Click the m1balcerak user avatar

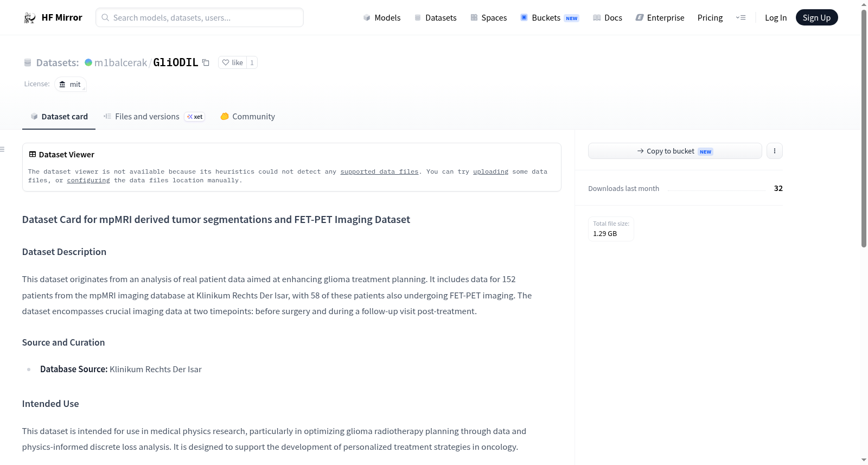tap(88, 62)
